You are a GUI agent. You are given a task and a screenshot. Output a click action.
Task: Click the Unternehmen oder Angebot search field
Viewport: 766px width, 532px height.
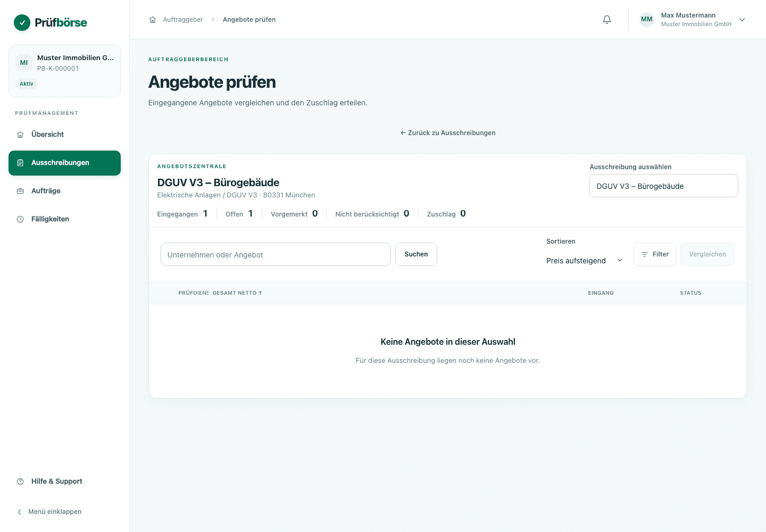[x=276, y=254]
